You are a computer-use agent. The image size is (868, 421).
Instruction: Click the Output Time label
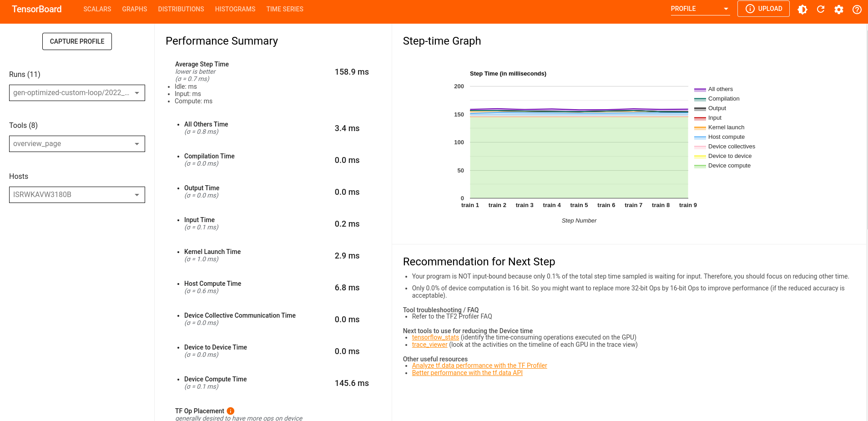coord(202,188)
